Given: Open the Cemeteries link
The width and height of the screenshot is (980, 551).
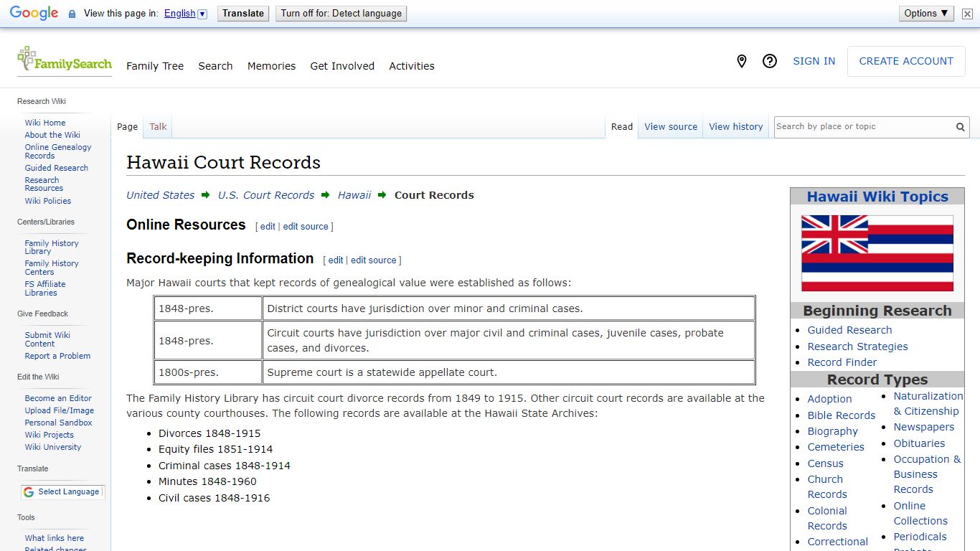Looking at the screenshot, I should coord(836,447).
